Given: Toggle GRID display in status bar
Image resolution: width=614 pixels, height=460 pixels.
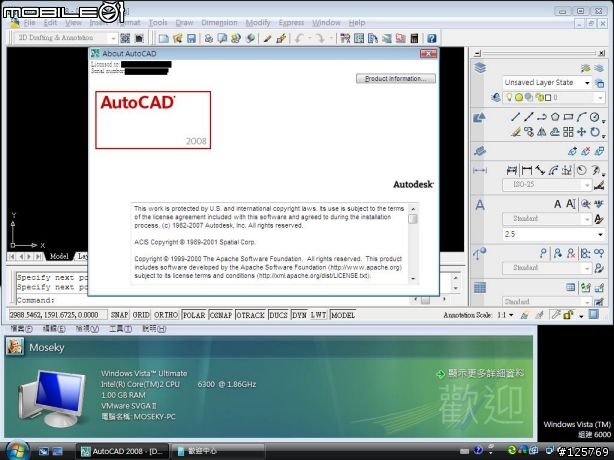Looking at the screenshot, I should [141, 315].
